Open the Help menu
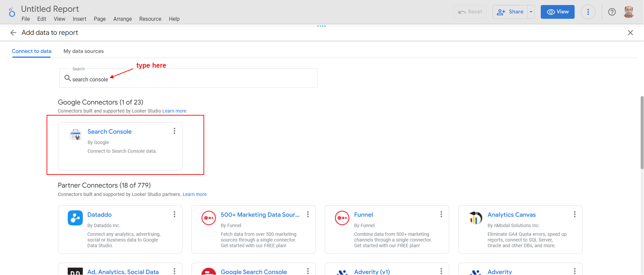The width and height of the screenshot is (644, 275). [174, 19]
